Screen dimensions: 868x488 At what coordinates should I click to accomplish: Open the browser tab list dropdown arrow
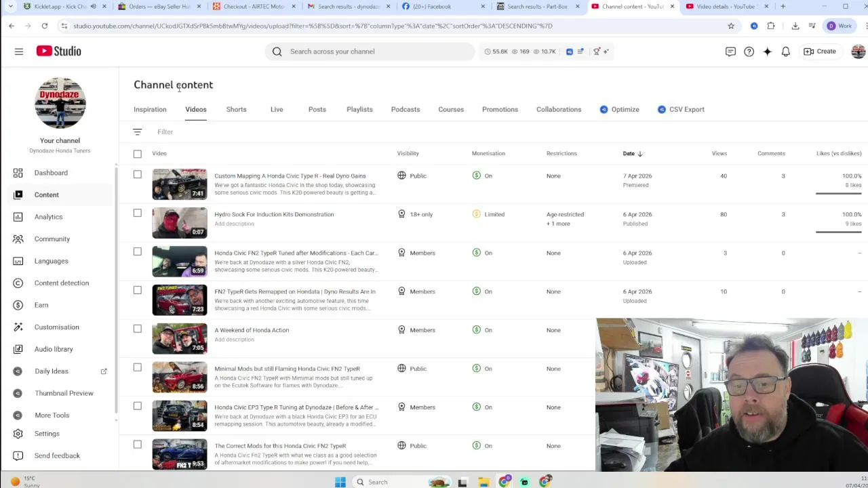click(10, 6)
